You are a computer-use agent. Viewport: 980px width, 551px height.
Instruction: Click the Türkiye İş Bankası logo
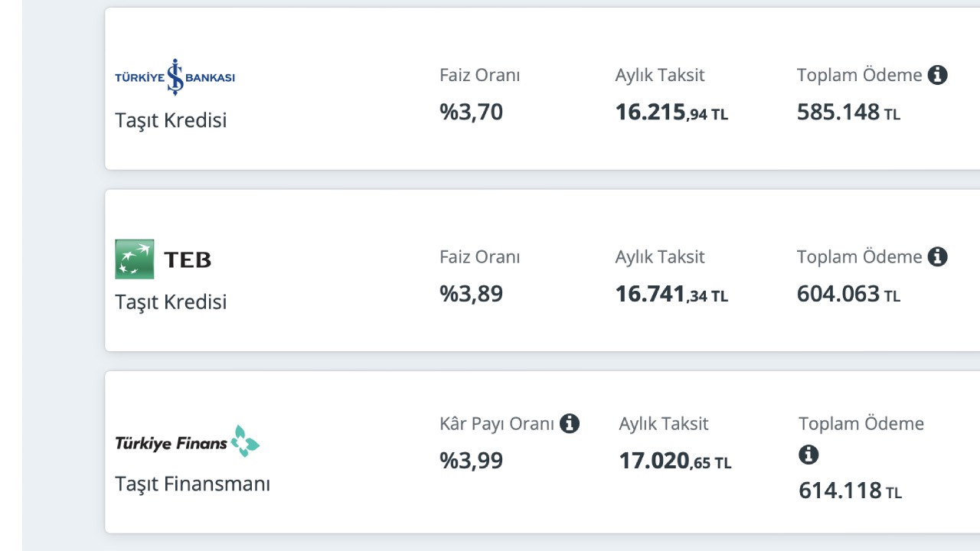coord(175,77)
